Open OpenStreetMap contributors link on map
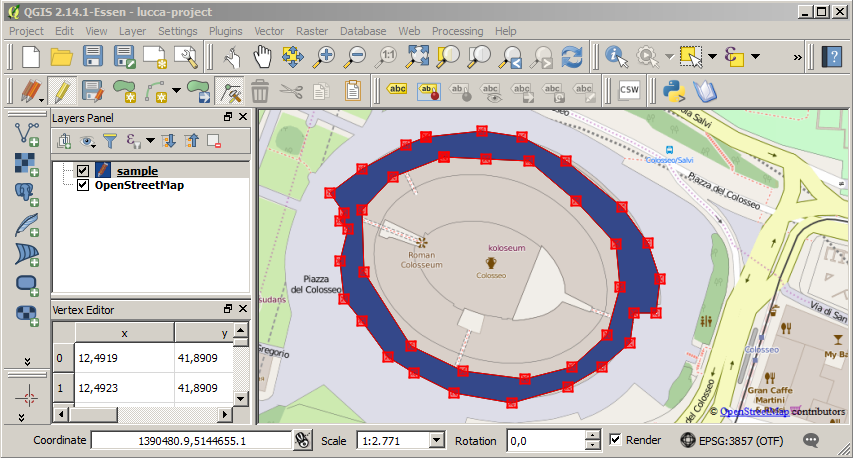 755,412
